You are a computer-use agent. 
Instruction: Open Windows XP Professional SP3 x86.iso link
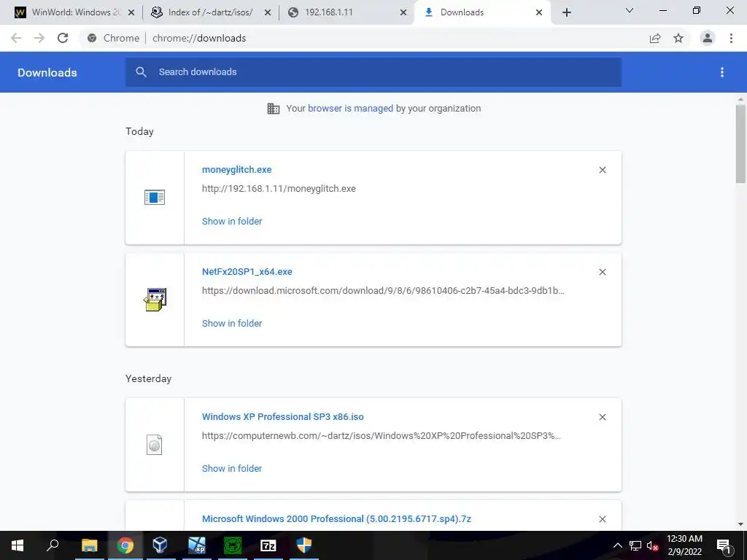click(283, 416)
